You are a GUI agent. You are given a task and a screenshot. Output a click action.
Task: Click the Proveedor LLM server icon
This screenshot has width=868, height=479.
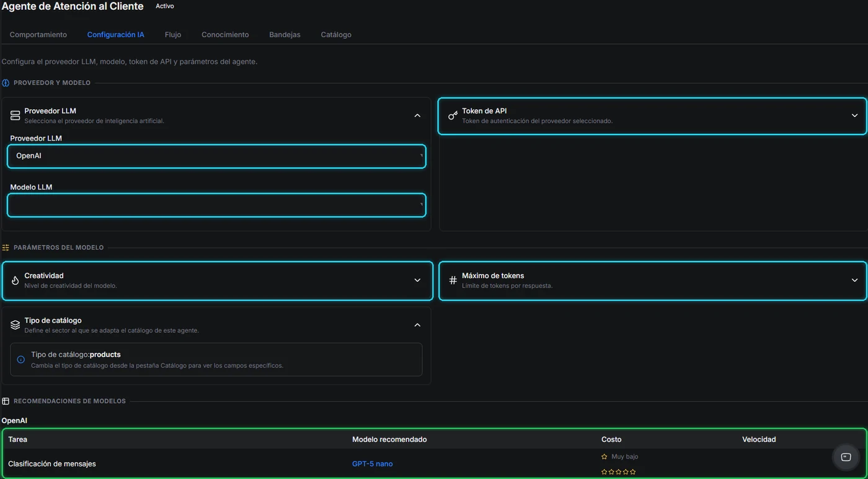(x=15, y=116)
